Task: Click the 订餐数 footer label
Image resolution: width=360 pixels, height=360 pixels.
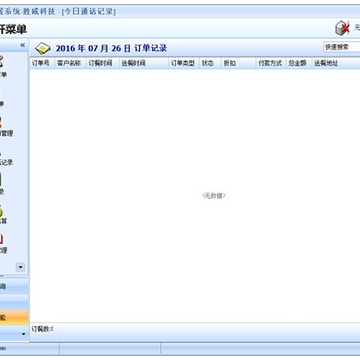Action: (x=43, y=329)
